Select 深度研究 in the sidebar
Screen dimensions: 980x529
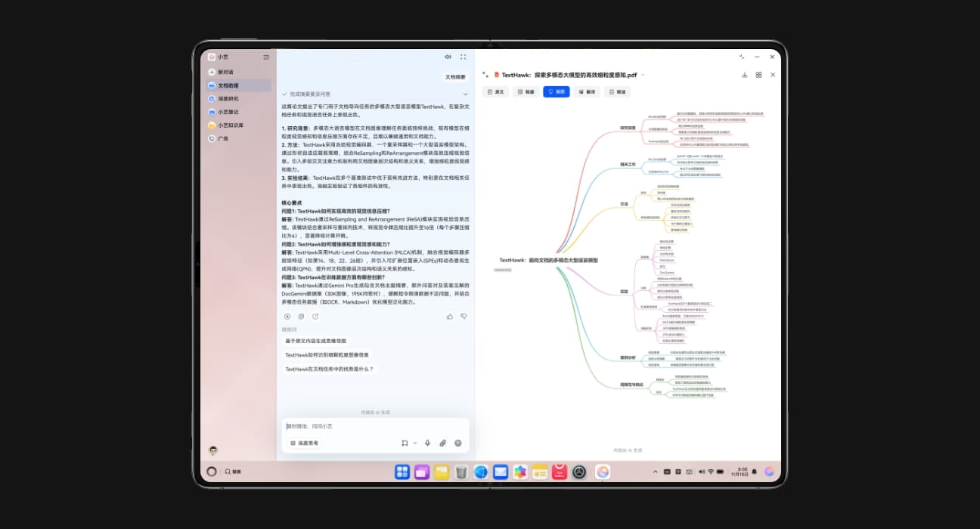[x=228, y=99]
